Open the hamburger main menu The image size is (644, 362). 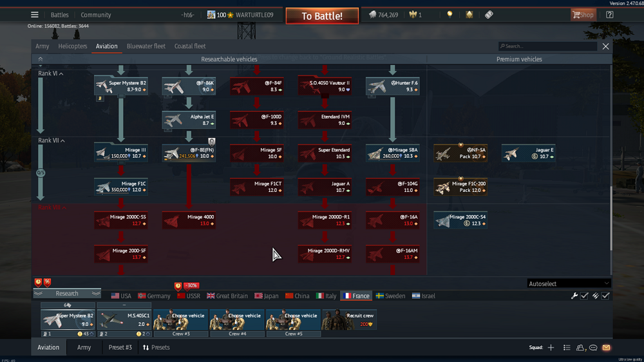tap(35, 15)
